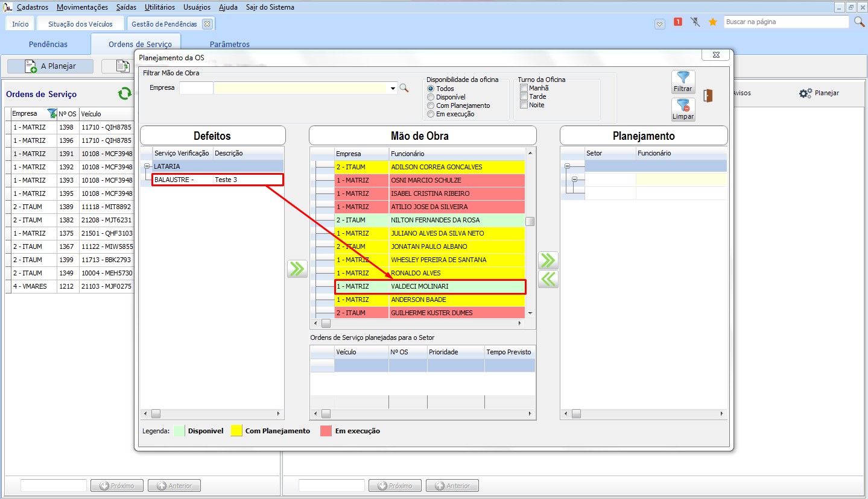This screenshot has height=499, width=868.
Task: Select the OSNI MARCIO SCHULZE row
Action: click(429, 180)
